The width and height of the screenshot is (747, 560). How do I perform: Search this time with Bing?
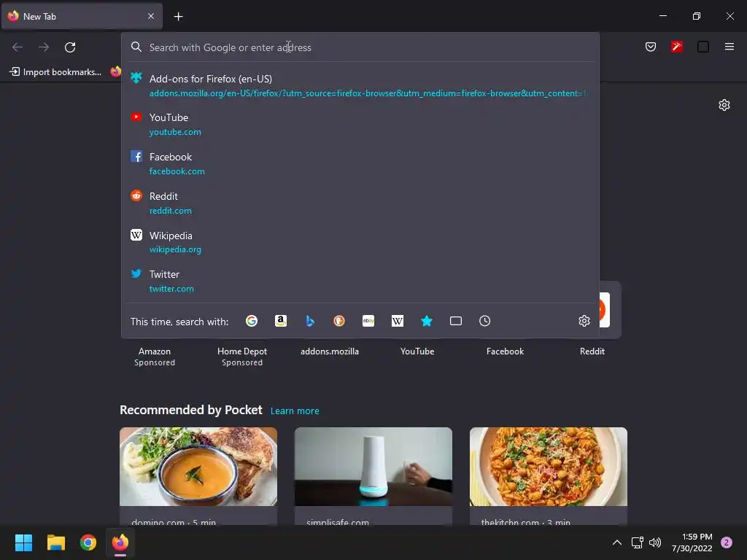[x=309, y=321]
